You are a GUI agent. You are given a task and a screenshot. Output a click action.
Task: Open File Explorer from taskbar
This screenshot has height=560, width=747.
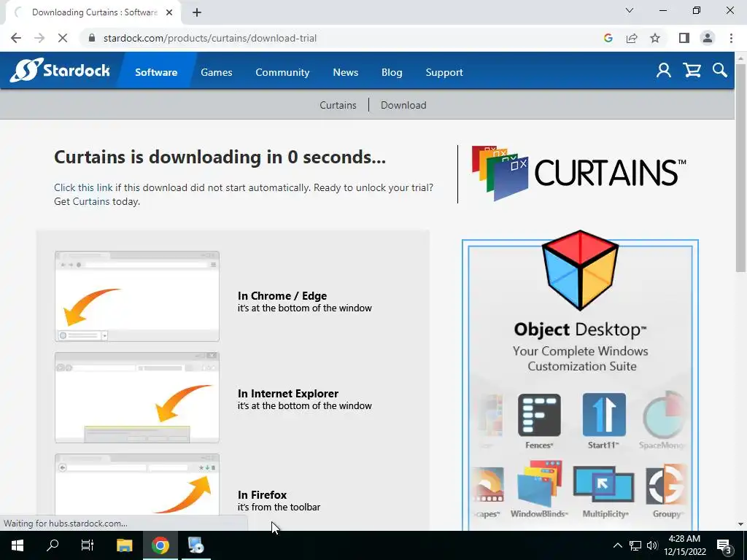(124, 545)
